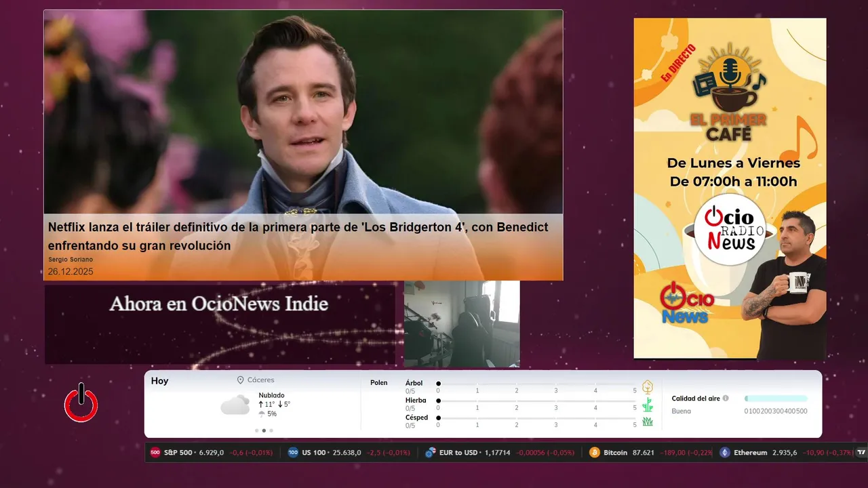The height and width of the screenshot is (488, 868).
Task: Click the blue OcioNews logo on banner
Action: point(686,303)
